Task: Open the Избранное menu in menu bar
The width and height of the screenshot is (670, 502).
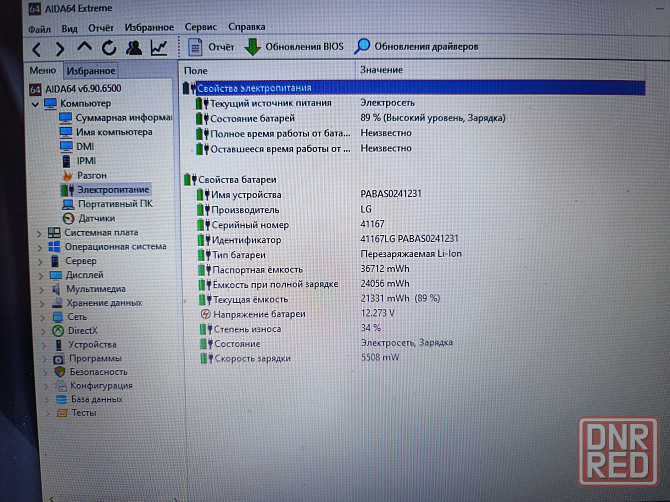Action: pyautogui.click(x=149, y=28)
